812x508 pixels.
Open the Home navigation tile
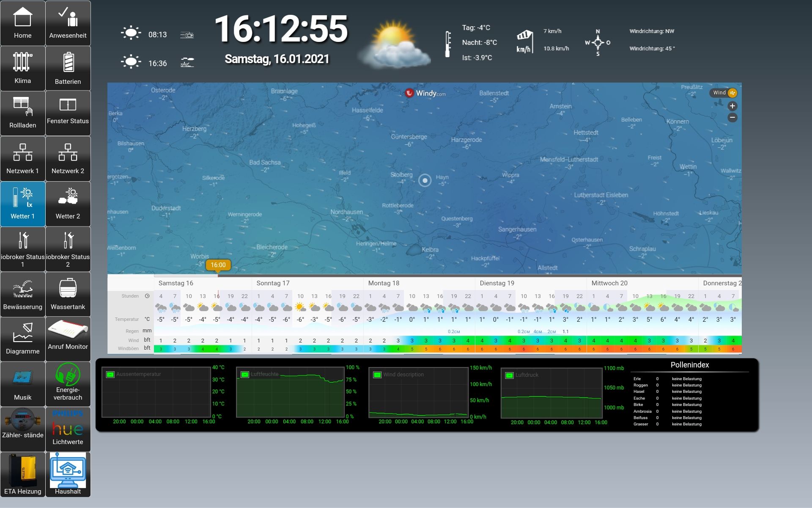(x=23, y=23)
